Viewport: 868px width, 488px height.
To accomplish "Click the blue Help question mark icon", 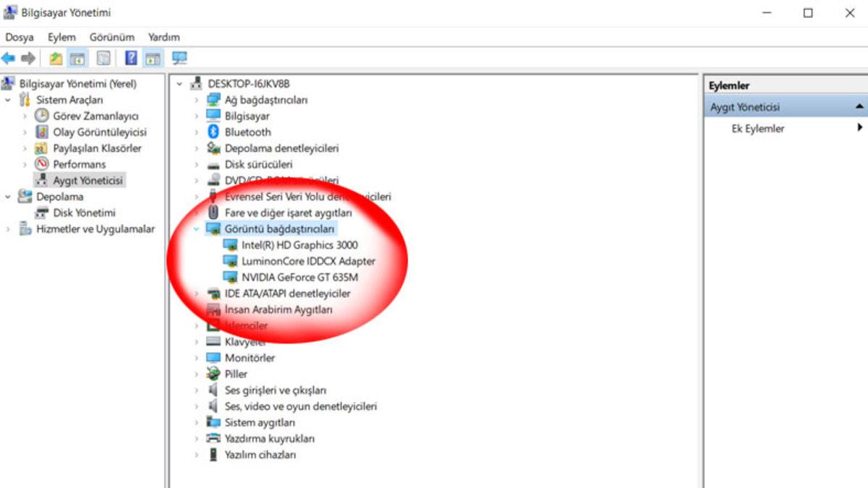I will [131, 59].
